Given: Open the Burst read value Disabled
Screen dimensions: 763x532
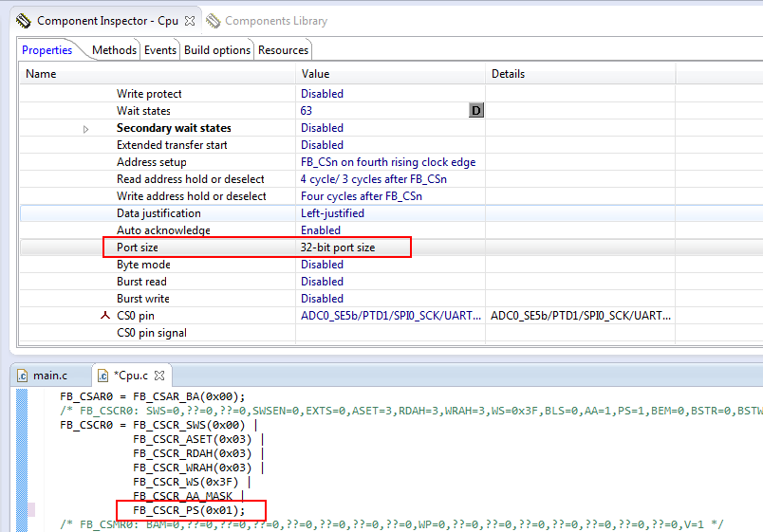Looking at the screenshot, I should (x=322, y=281).
